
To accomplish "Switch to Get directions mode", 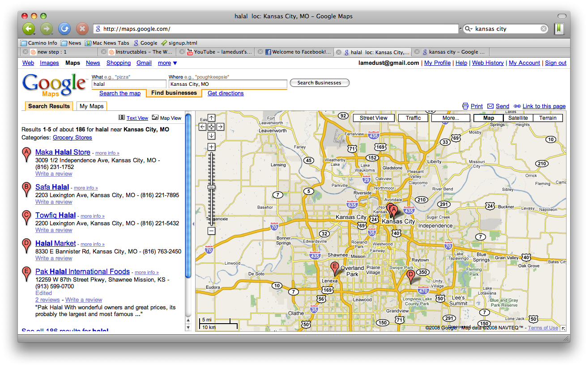I will pos(226,93).
